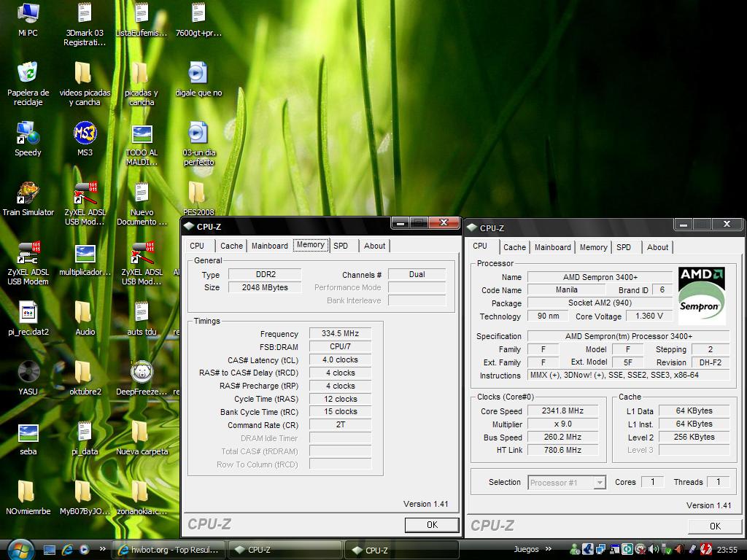Viewport: 747px width, 560px height.
Task: Click OK in the right CPU-Z processor window
Action: pyautogui.click(x=715, y=526)
